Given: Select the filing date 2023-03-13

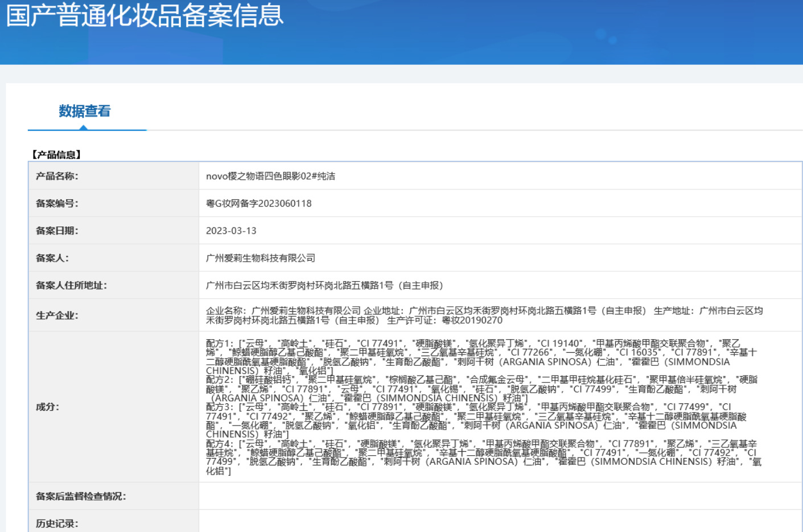Looking at the screenshot, I should pyautogui.click(x=231, y=231).
